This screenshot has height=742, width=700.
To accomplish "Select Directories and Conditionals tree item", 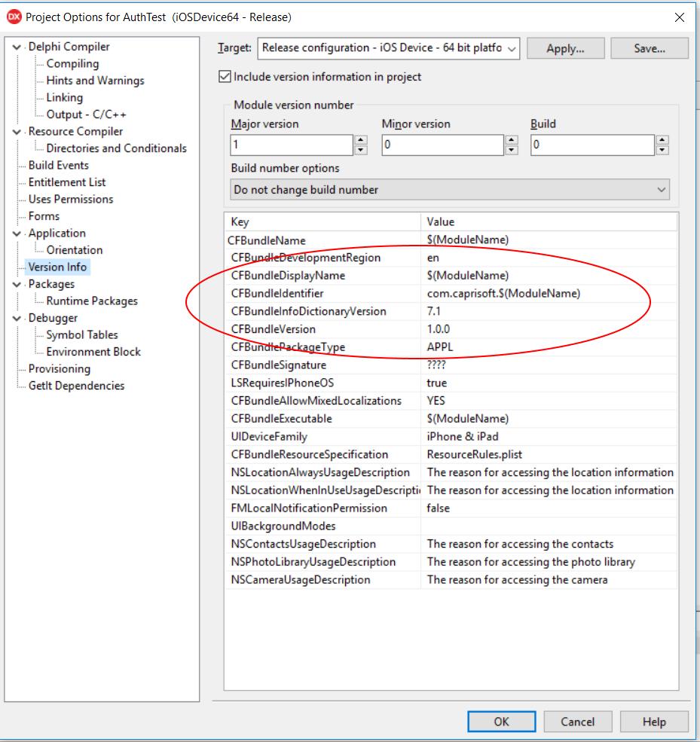I will click(117, 148).
